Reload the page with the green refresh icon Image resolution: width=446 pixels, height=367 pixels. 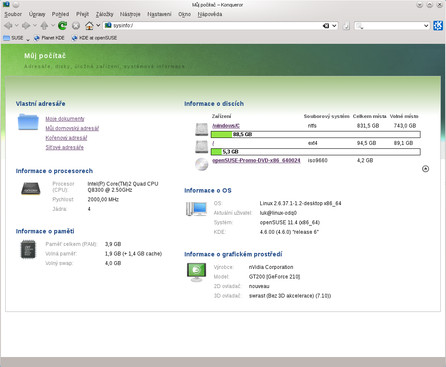pos(62,26)
